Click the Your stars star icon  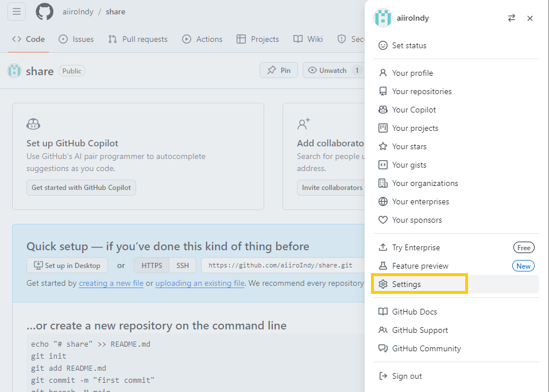pyautogui.click(x=383, y=146)
